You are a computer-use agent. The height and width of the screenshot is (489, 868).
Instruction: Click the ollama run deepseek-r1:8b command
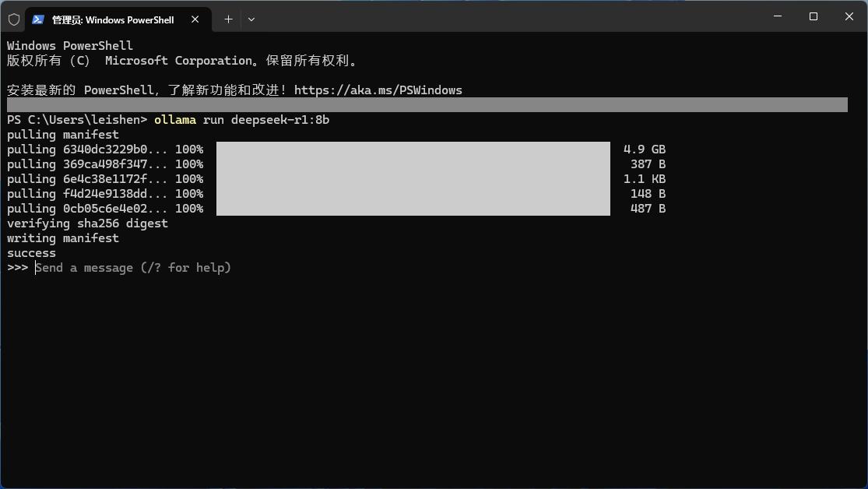click(x=241, y=120)
